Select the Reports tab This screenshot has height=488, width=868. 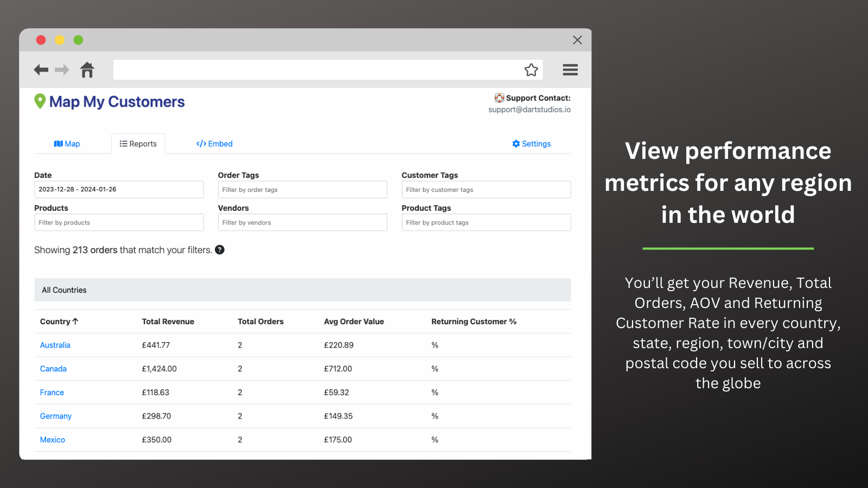tap(138, 144)
